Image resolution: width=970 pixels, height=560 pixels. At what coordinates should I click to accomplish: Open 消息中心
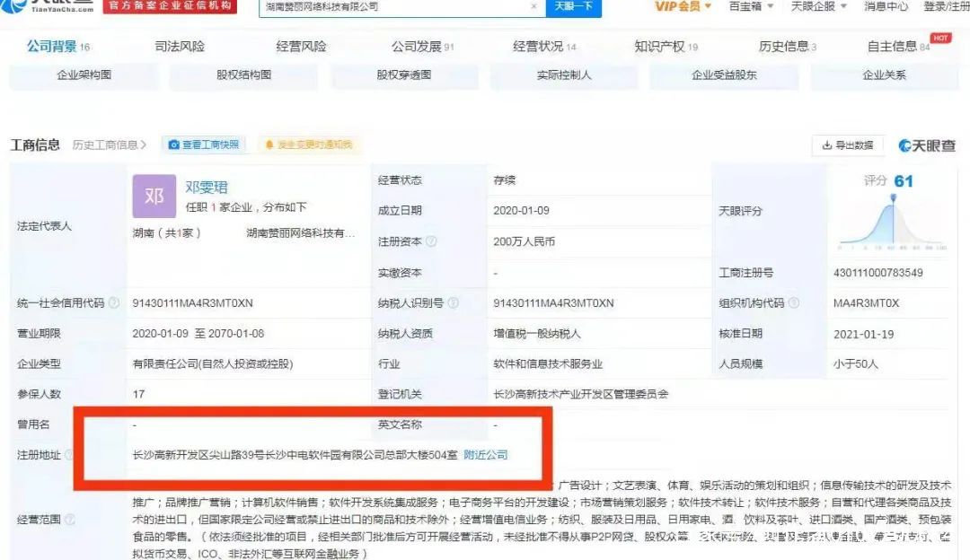pos(886,6)
